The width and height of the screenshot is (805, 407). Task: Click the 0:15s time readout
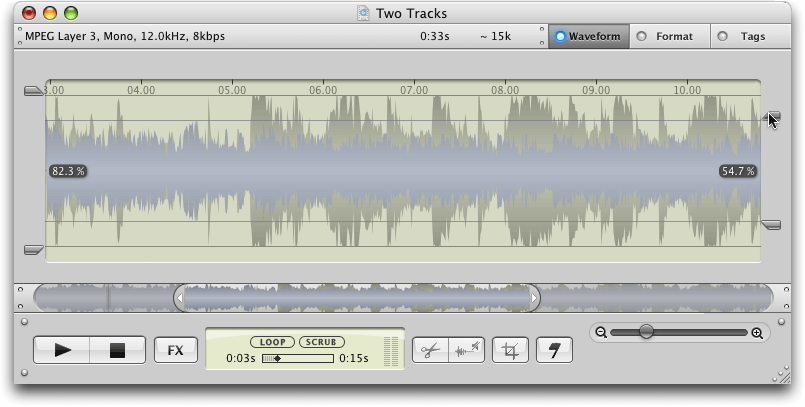click(354, 358)
